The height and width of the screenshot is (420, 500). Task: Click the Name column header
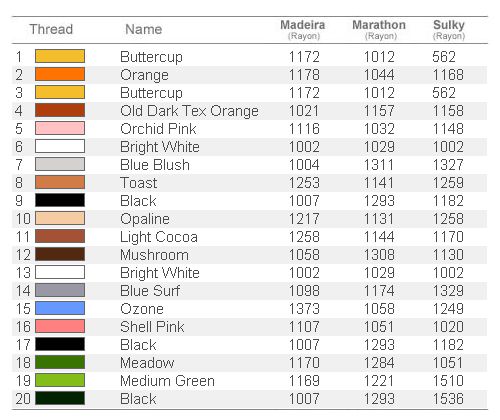point(144,29)
